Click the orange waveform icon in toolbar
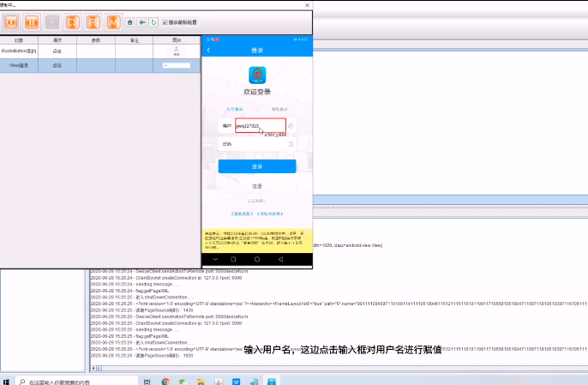 (x=112, y=22)
